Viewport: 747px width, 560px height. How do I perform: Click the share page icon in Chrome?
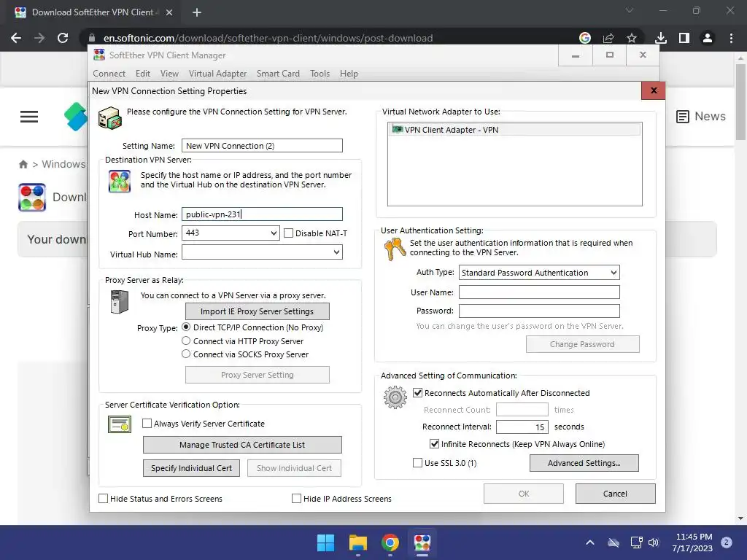coord(608,38)
